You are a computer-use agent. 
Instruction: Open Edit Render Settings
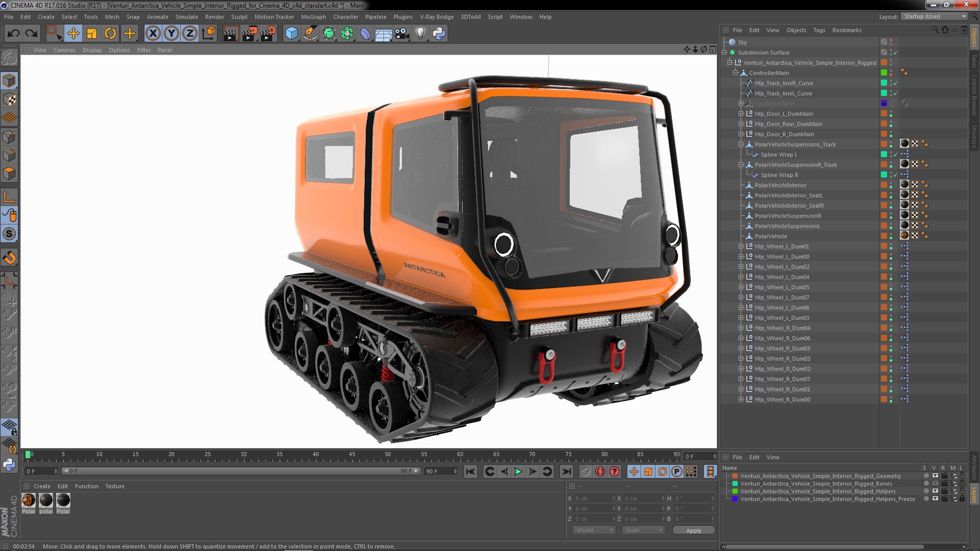[268, 34]
